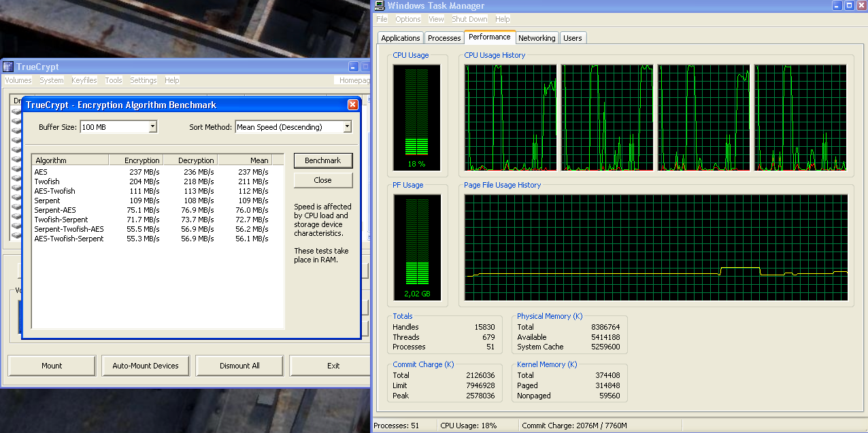Click the status bar CPU Usage: 18% entry
Image resolution: width=868 pixels, height=433 pixels.
click(469, 426)
